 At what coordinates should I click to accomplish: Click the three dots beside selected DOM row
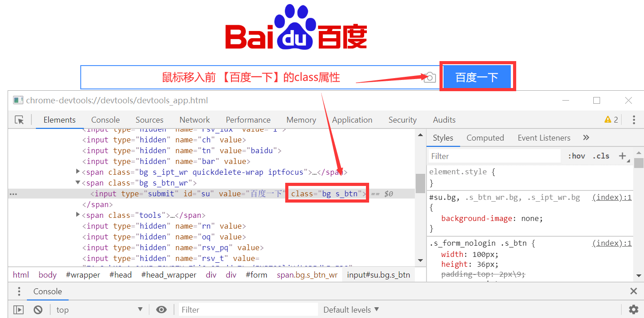13,194
